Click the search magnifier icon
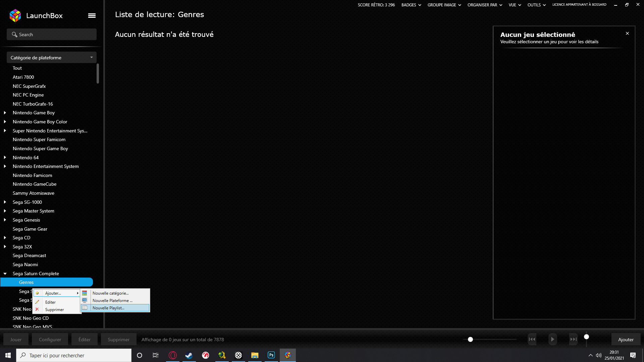The width and height of the screenshot is (644, 362). coord(14,35)
